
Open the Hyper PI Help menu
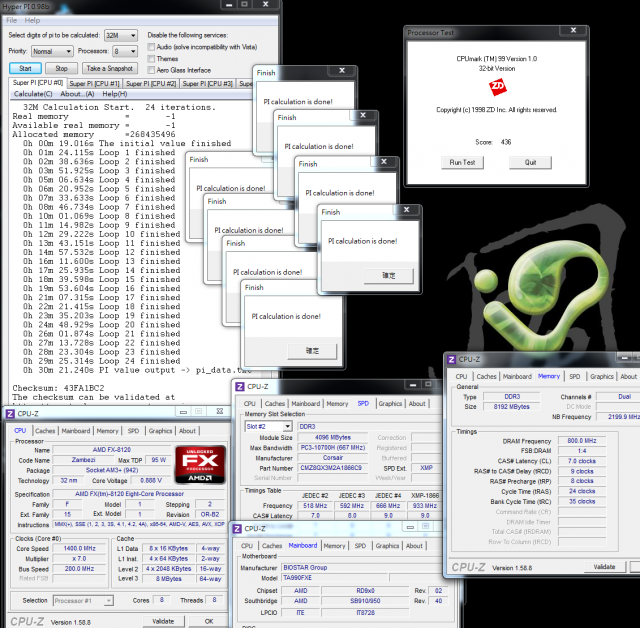pyautogui.click(x=32, y=20)
